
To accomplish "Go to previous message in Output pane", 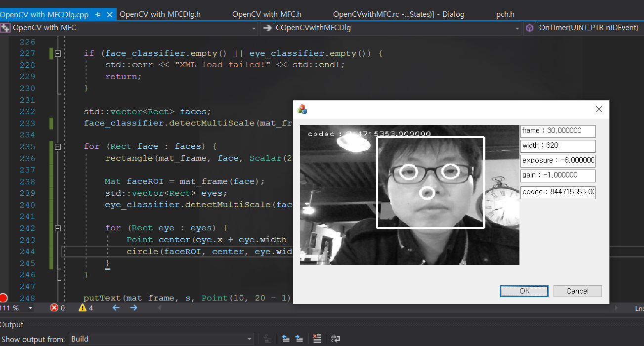I will point(286,339).
